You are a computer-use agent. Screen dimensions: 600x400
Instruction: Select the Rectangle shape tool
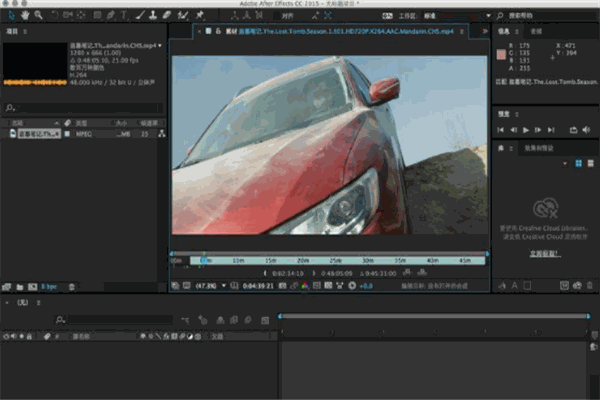[x=97, y=15]
